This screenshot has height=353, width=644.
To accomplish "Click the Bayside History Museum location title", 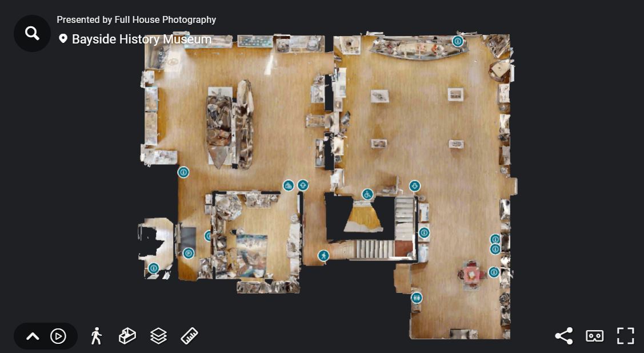I will 142,39.
